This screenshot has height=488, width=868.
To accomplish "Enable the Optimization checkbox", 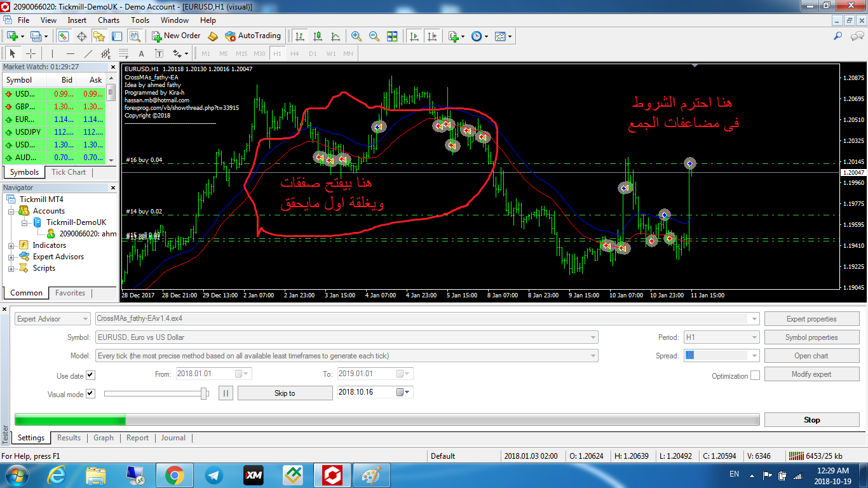I will (755, 376).
